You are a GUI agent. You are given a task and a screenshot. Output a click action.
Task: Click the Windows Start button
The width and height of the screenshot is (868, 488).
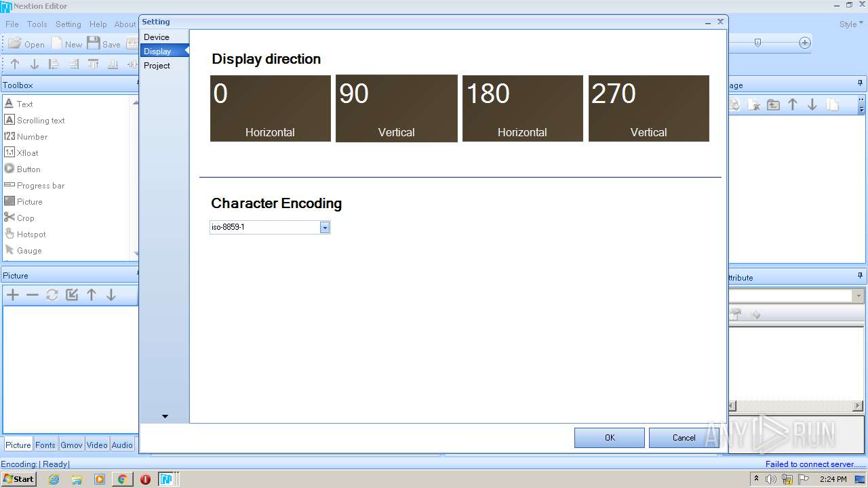19,479
